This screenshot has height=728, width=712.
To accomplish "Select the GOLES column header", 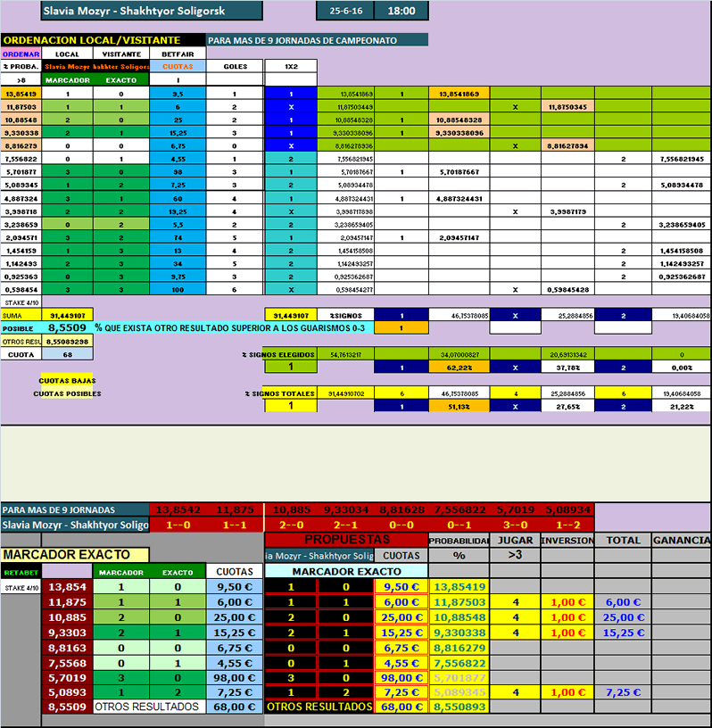I will pyautogui.click(x=235, y=66).
